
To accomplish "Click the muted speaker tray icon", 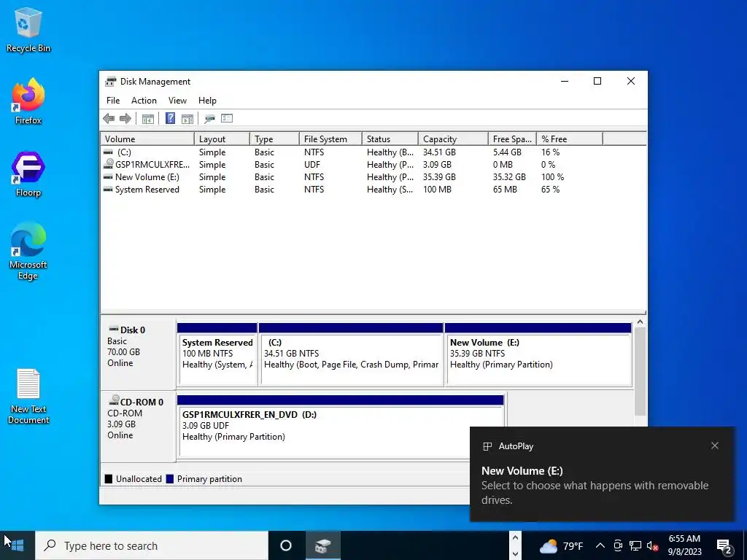I will [653, 545].
